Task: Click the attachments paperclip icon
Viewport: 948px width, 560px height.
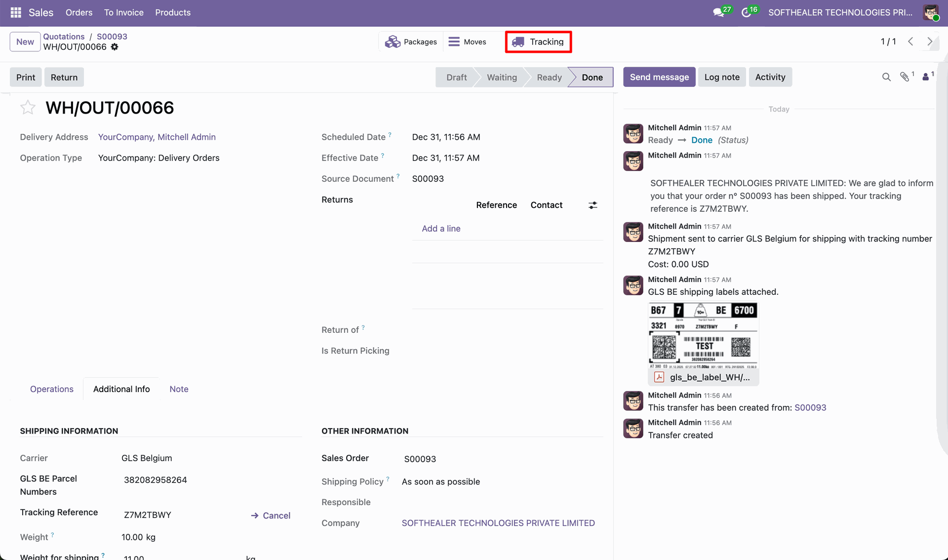Action: coord(905,77)
